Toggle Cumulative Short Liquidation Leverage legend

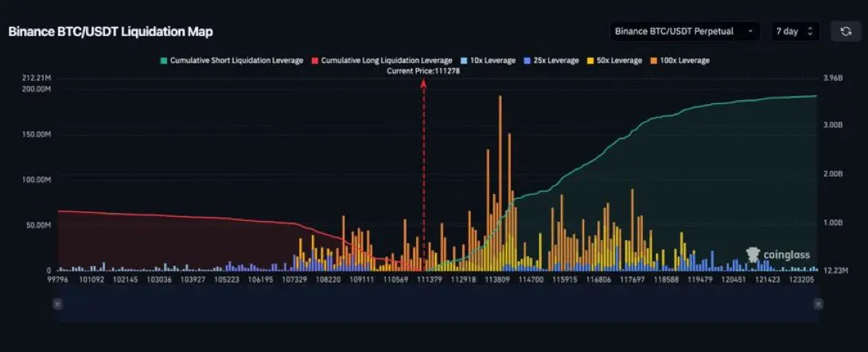point(232,60)
